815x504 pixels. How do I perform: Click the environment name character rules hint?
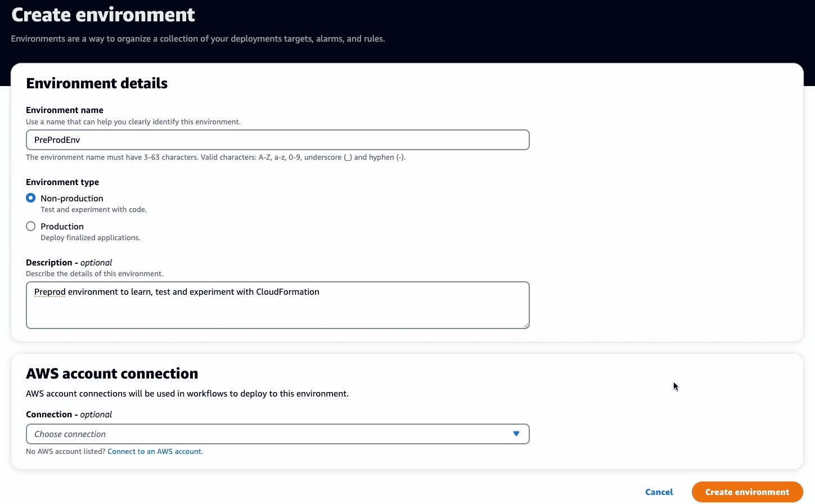coord(215,157)
